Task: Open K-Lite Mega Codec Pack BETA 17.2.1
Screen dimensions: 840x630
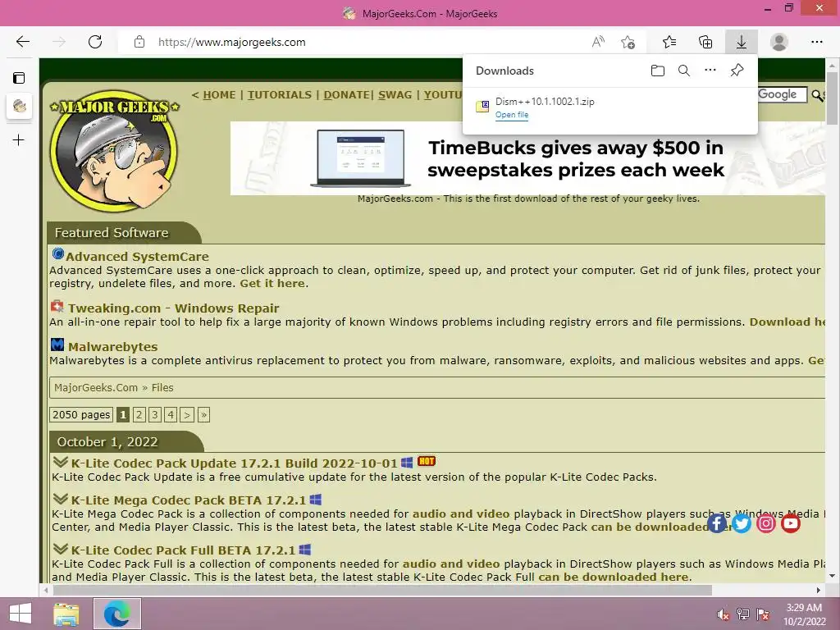Action: [x=189, y=500]
